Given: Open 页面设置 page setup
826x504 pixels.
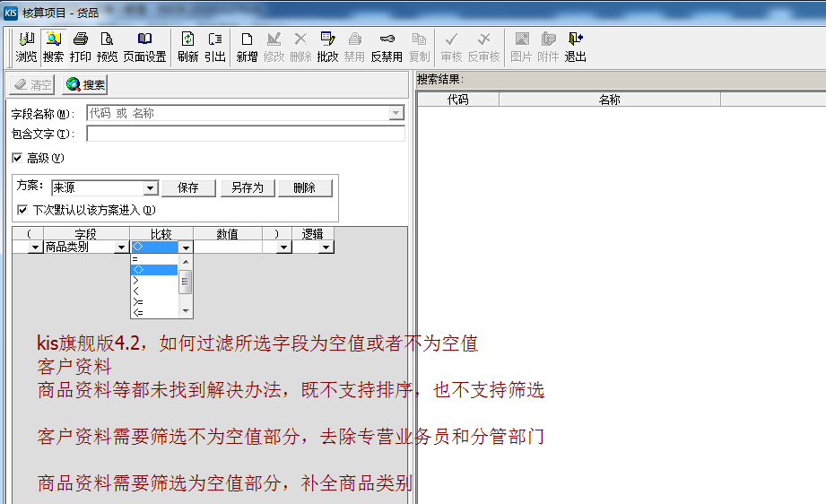Looking at the screenshot, I should (x=144, y=47).
